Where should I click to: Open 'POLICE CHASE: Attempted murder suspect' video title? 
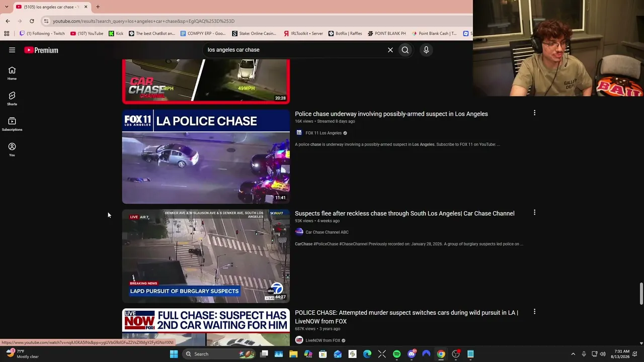pos(407,317)
